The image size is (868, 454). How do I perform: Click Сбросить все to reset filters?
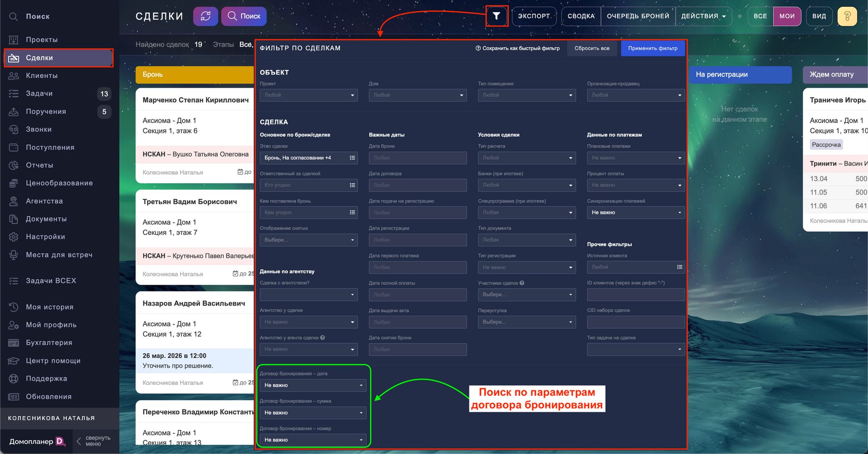(591, 49)
